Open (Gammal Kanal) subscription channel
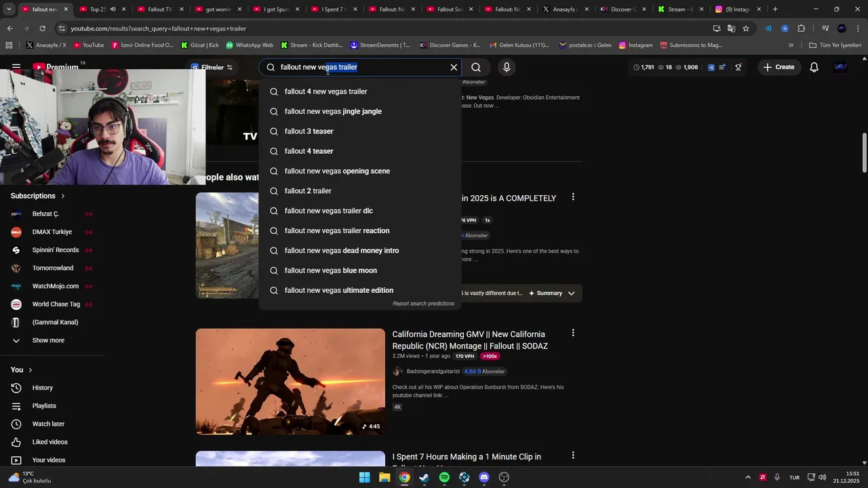This screenshot has width=868, height=488. coord(52,323)
